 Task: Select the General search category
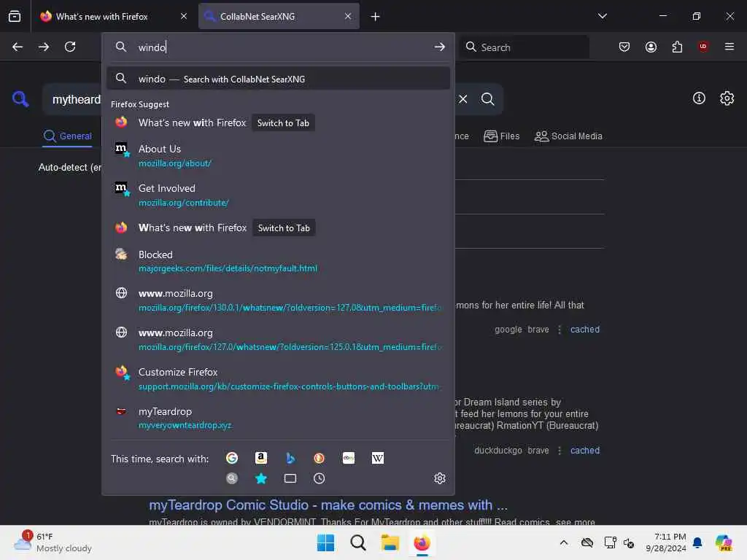click(x=67, y=136)
